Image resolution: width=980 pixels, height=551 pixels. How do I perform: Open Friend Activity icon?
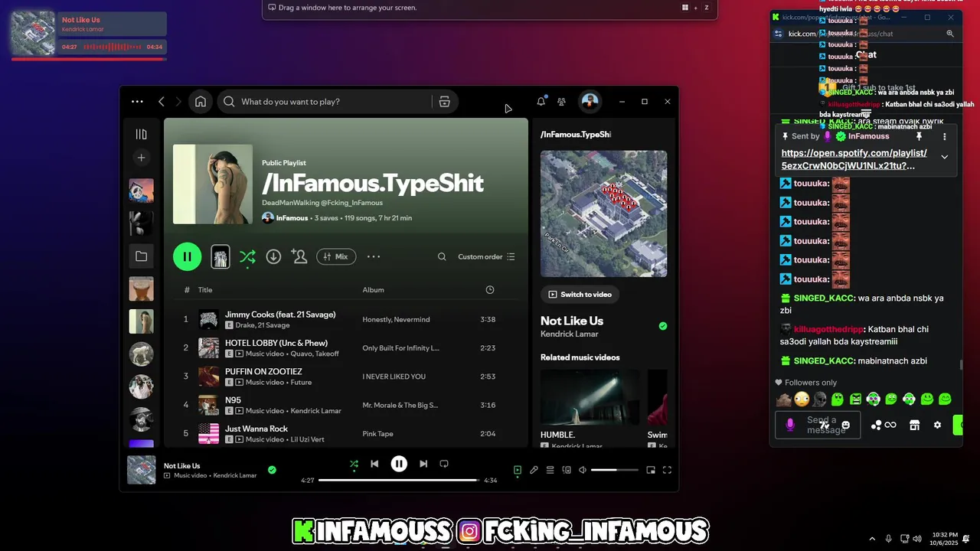562,101
